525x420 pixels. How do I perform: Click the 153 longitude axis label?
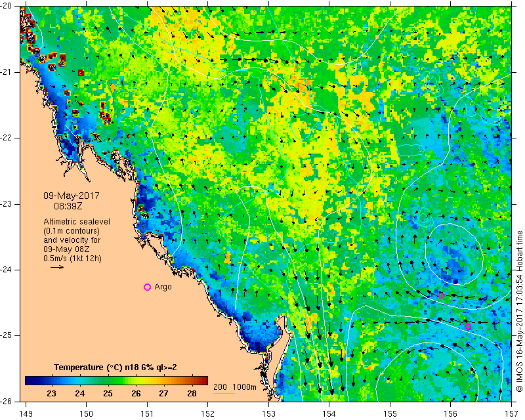coord(269,414)
